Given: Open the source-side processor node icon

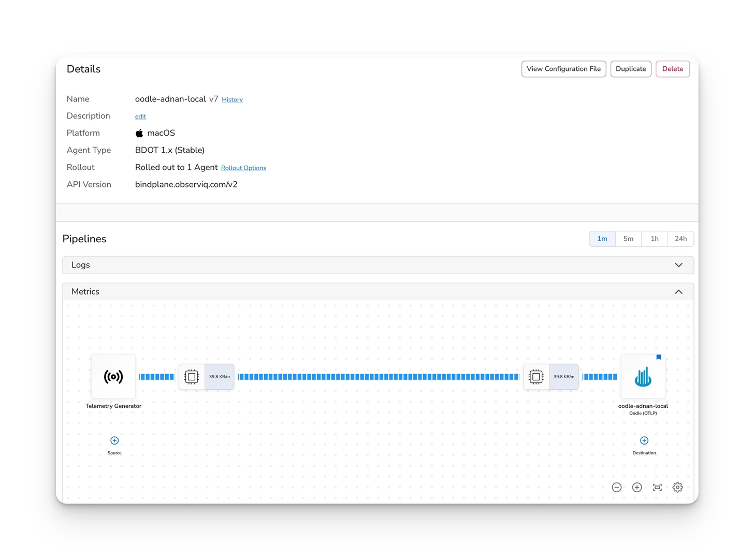Looking at the screenshot, I should pyautogui.click(x=192, y=377).
